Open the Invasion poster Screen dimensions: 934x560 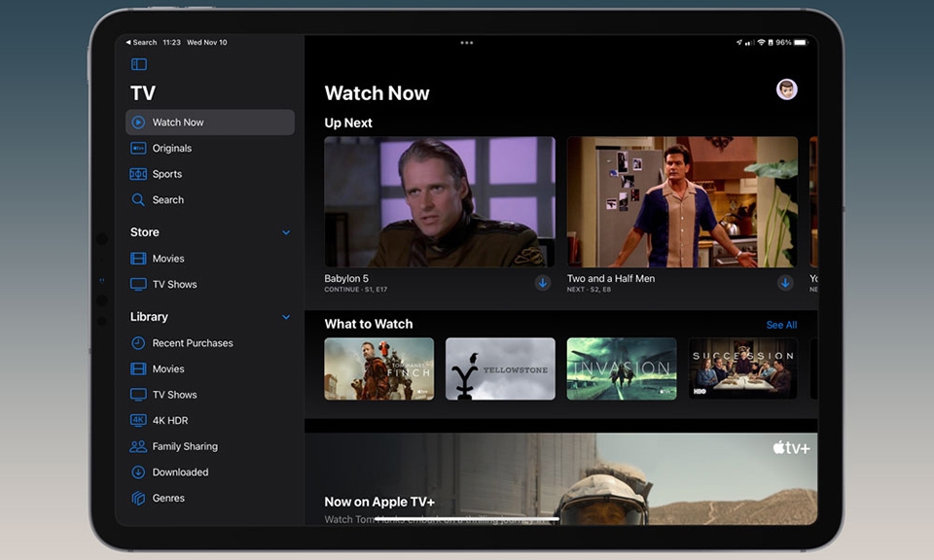click(622, 369)
